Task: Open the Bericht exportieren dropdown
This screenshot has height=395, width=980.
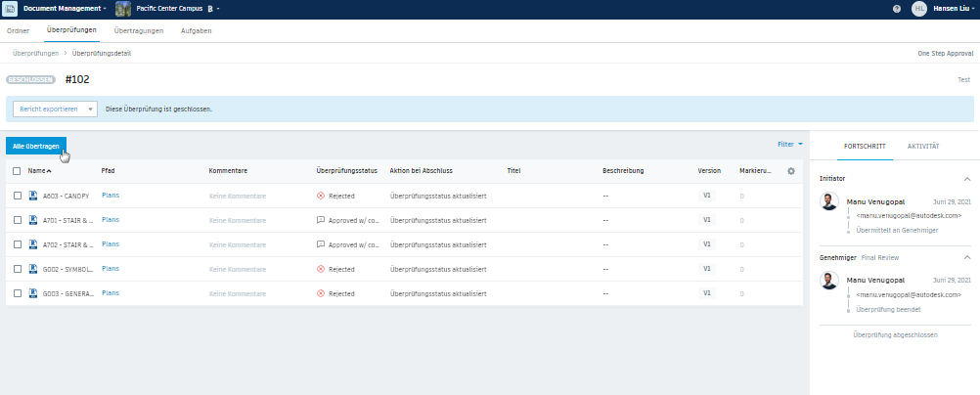Action: pyautogui.click(x=55, y=109)
